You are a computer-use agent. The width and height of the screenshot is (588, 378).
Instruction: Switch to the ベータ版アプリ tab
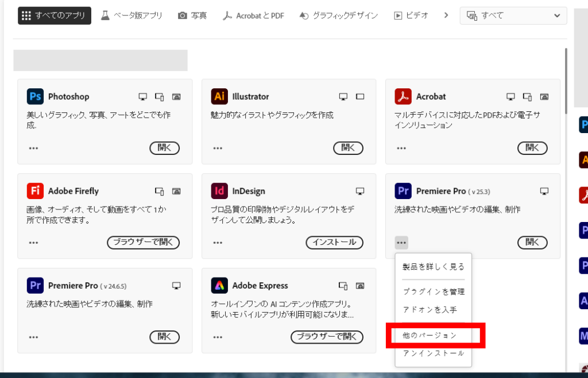(x=131, y=15)
